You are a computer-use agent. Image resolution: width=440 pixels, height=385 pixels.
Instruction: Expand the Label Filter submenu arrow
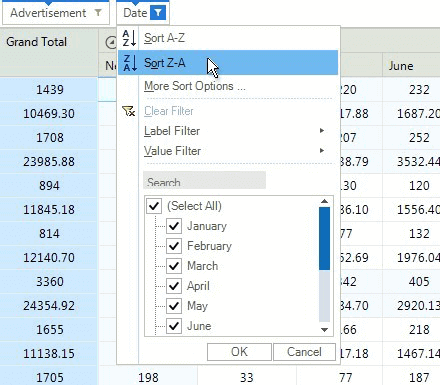(x=322, y=131)
